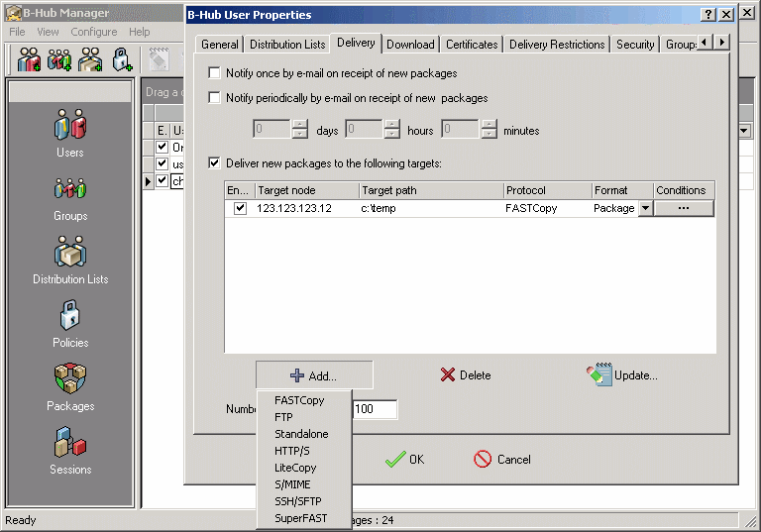Switch to the Delivery Restrictions tab
761x532 pixels.
coord(557,45)
